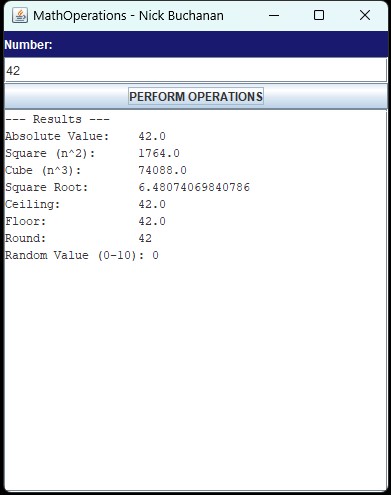Viewport: 391px width, 495px height.
Task: Click the Square Root value 6.48074069840786
Action: (194, 187)
